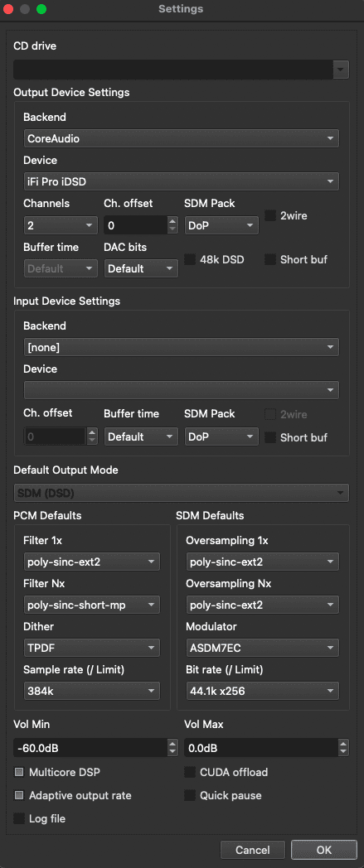The image size is (364, 868).
Task: Open the Filter Nx poly-sinc-short-mp dropdown
Action: click(x=91, y=605)
